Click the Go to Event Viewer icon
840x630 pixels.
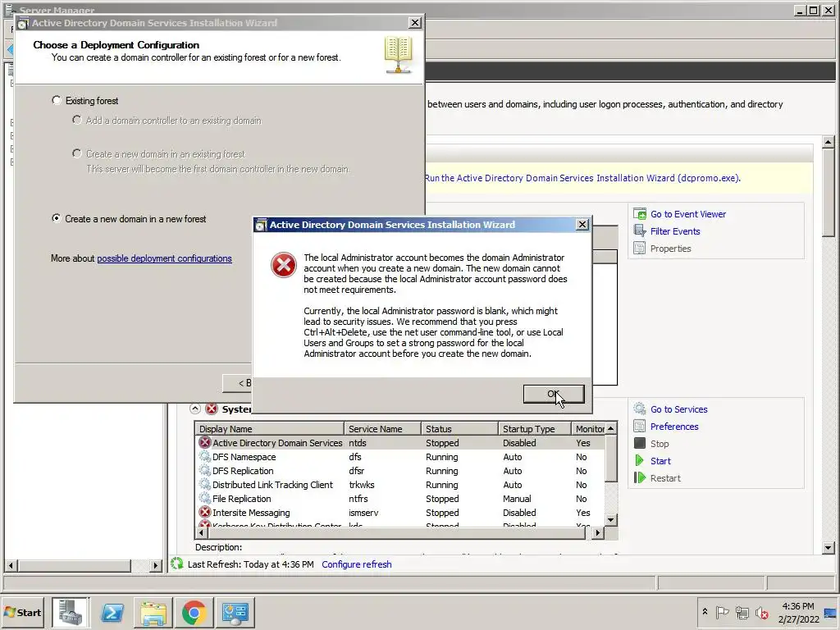(640, 214)
